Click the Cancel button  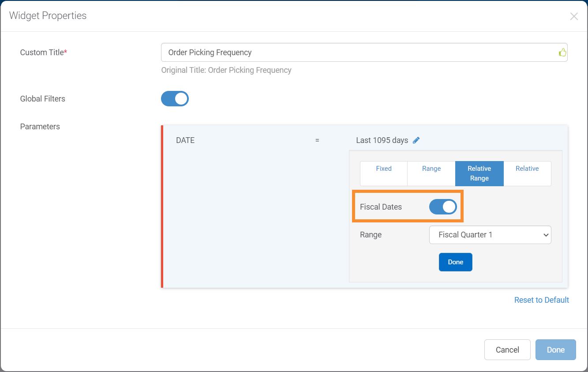coord(507,349)
